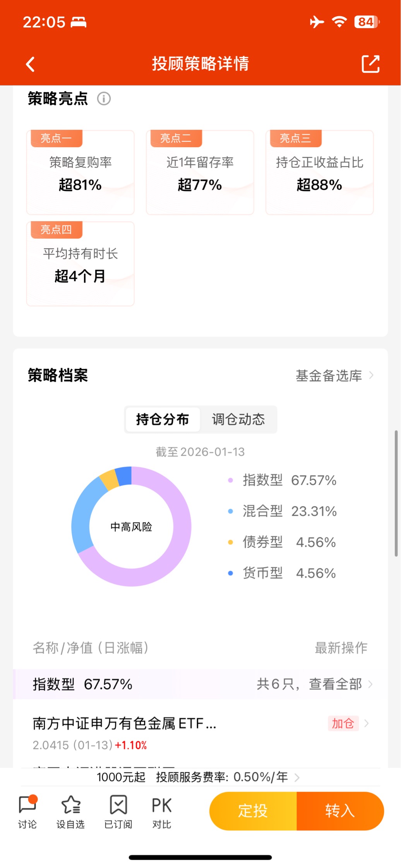Viewport: 401px width, 868px height.
Task: Open info icon beside 策略亮点
Action: point(104,99)
